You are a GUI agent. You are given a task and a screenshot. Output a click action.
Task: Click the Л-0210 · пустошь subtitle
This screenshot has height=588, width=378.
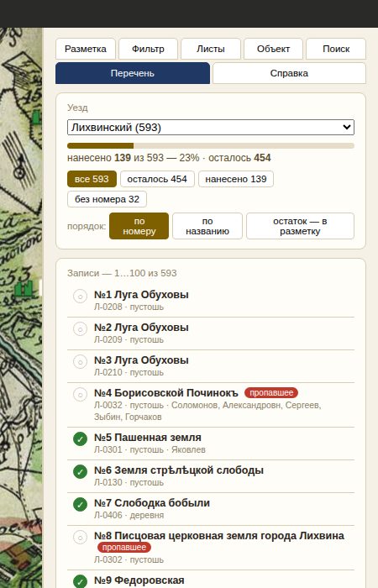tap(129, 372)
